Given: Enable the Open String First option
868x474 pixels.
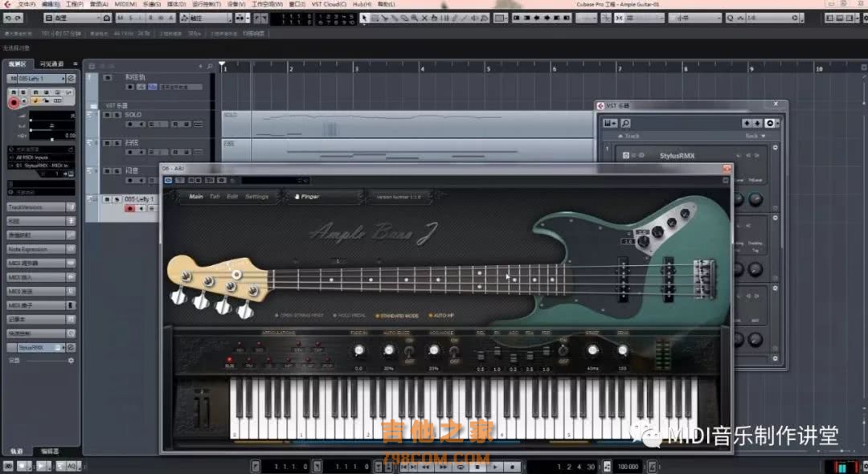Looking at the screenshot, I should 300,316.
